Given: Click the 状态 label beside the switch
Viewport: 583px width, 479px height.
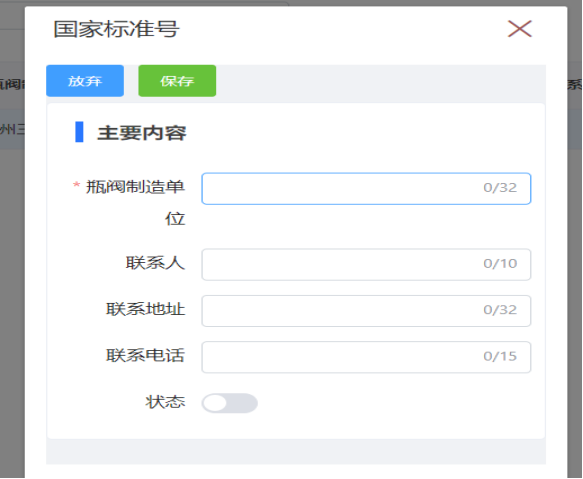Looking at the screenshot, I should tap(165, 402).
